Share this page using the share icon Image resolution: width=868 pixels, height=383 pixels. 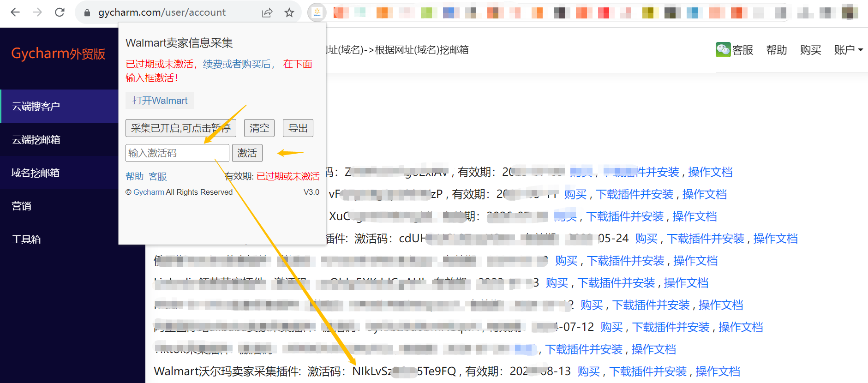(267, 13)
